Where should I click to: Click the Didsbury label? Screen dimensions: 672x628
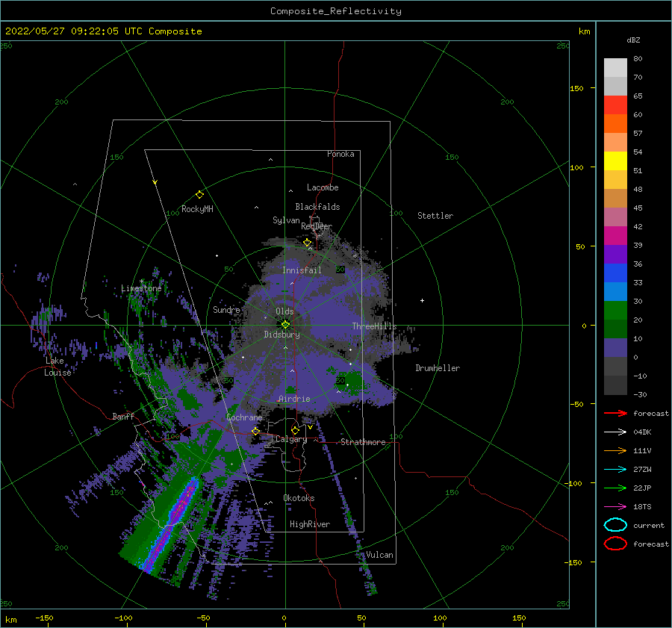(282, 335)
